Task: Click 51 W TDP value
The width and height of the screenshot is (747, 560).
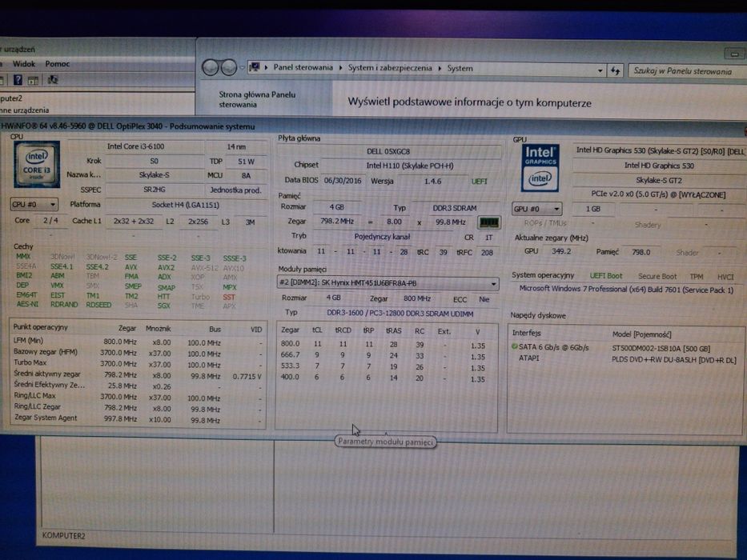Action: (x=246, y=162)
